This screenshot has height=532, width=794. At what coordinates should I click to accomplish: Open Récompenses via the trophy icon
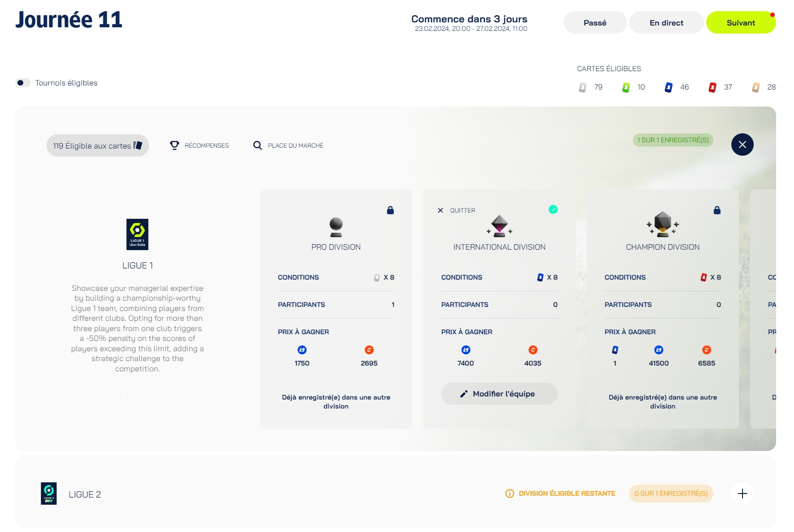click(175, 145)
